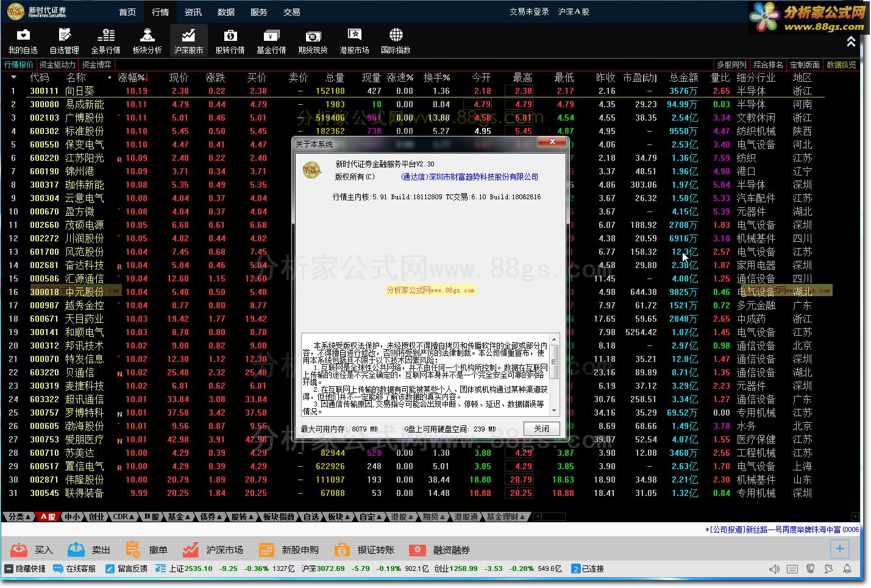
Task: Open the 交易 menu tab
Action: click(292, 12)
